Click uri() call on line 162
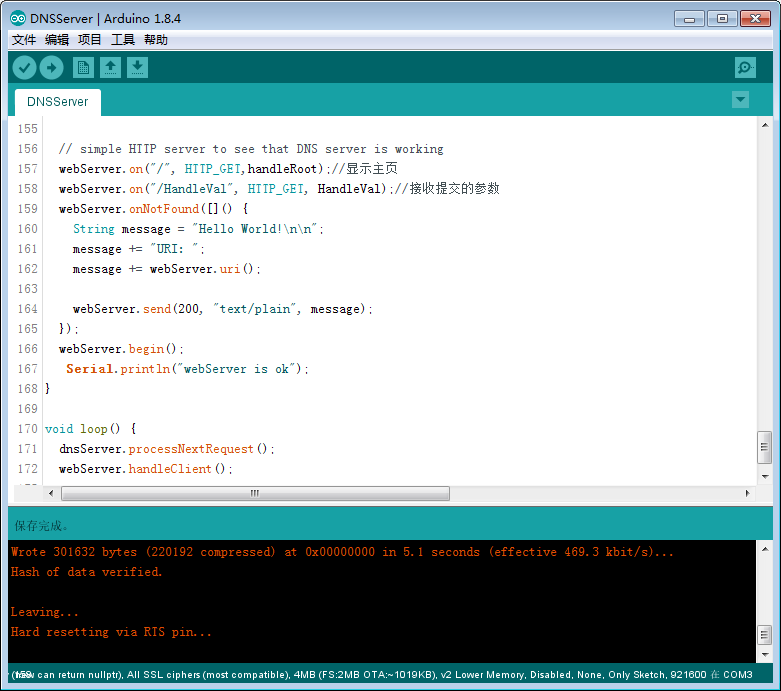This screenshot has height=691, width=781. pyautogui.click(x=237, y=269)
